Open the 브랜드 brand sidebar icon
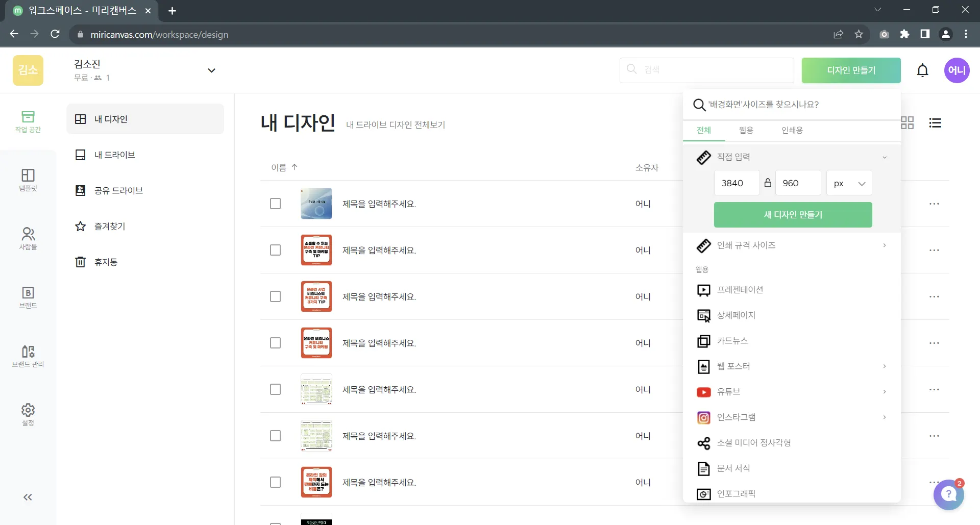 (28, 298)
